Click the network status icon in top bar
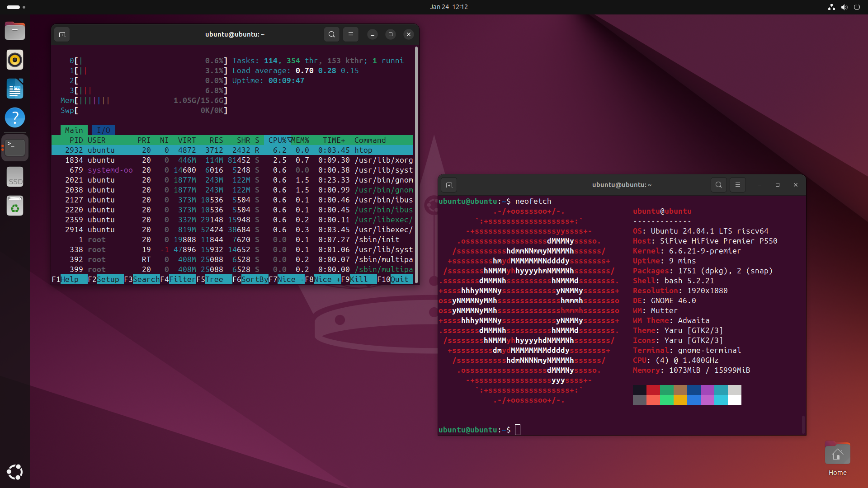Image resolution: width=868 pixels, height=488 pixels. point(831,7)
